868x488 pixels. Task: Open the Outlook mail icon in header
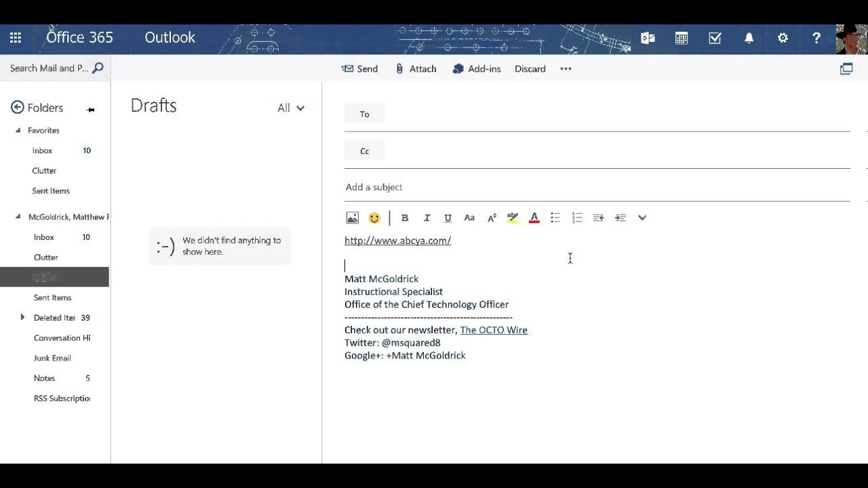pyautogui.click(x=648, y=39)
